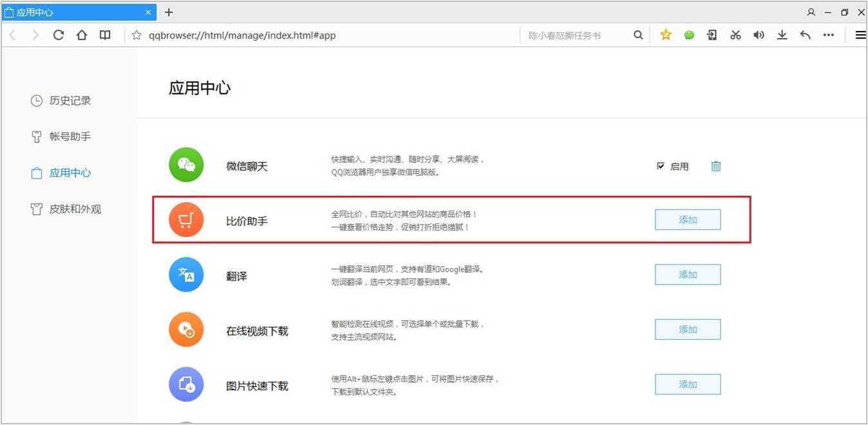
Task: Add the 在线视频下载 app
Action: coord(688,329)
